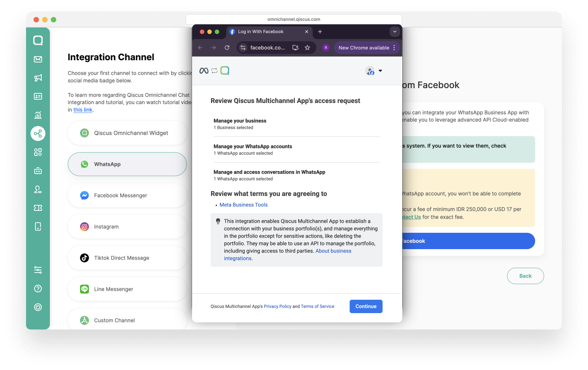
Task: Open the ticket icon in sidebar
Action: 38,208
